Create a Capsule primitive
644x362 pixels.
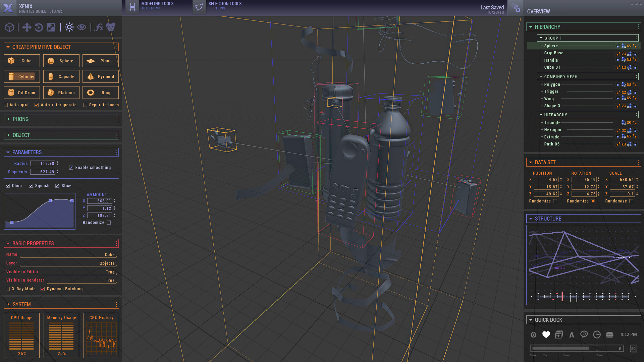coord(61,77)
